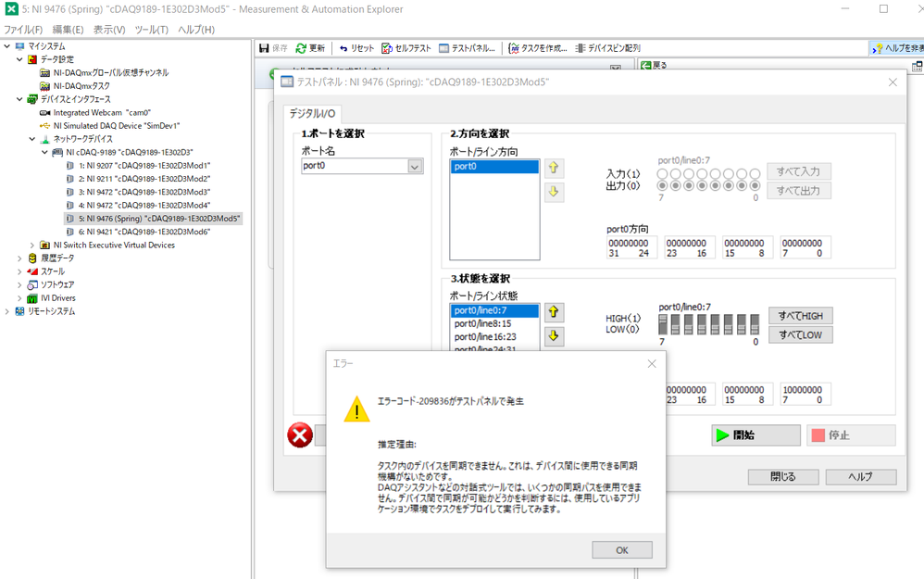Set line 0 direction to 出力

click(755, 185)
